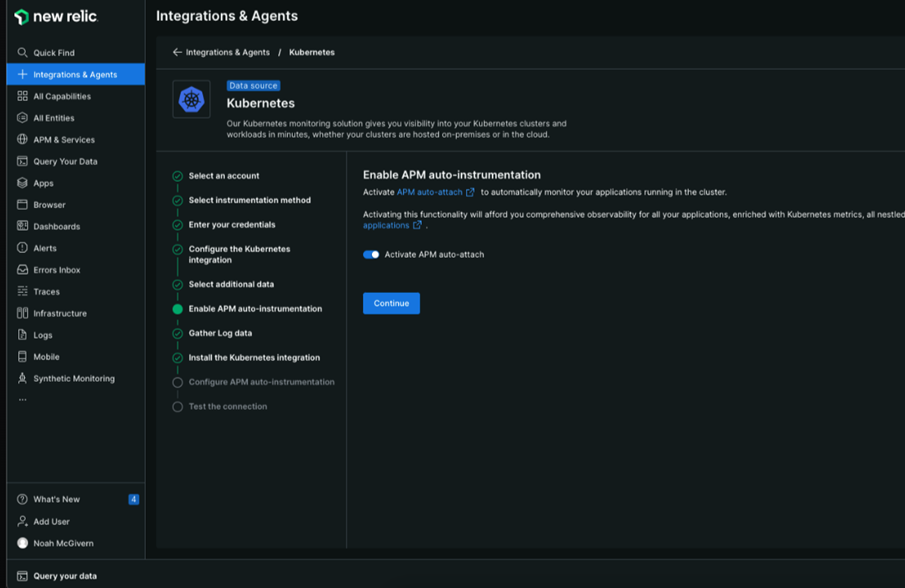The height and width of the screenshot is (588, 905).
Task: Click the Alerts icon
Action: (x=23, y=248)
